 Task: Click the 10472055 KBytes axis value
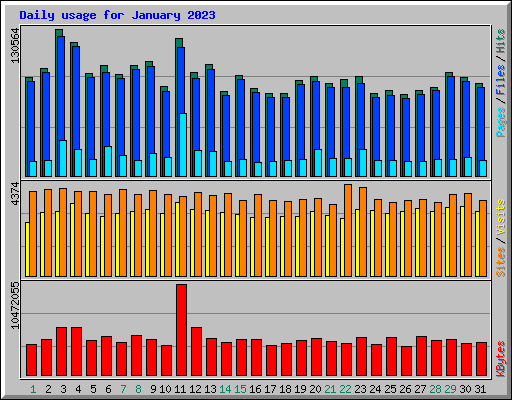[x=15, y=305]
